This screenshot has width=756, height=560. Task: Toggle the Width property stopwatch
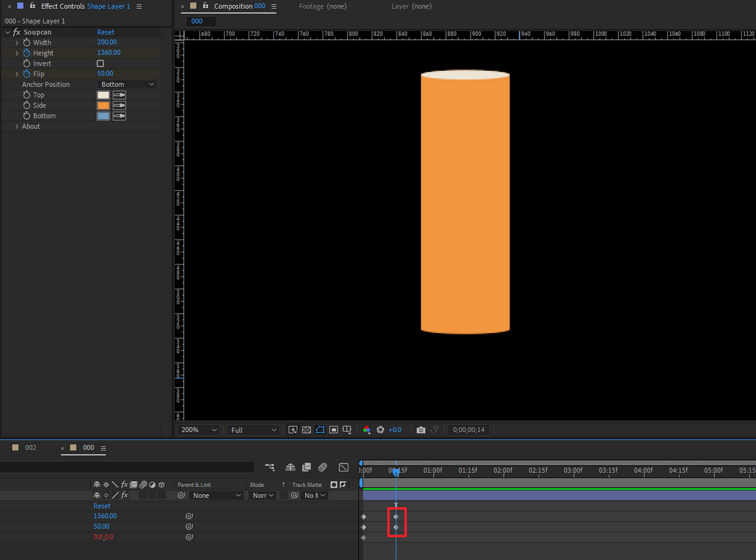[27, 42]
